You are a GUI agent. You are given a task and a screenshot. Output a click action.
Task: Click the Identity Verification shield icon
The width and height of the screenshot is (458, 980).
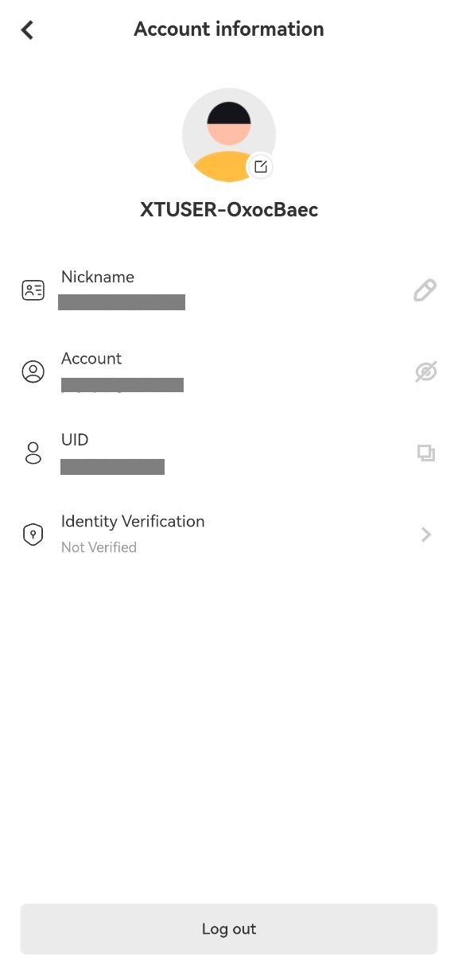click(33, 534)
